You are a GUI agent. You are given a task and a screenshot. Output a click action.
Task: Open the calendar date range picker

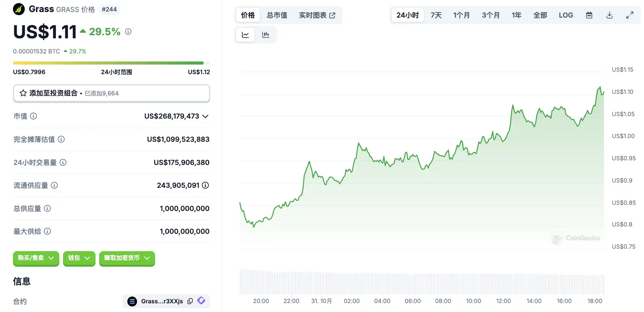click(x=589, y=15)
